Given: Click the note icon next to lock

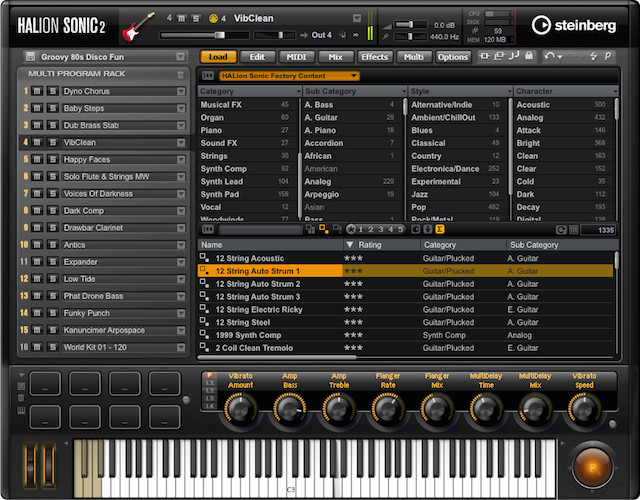Looking at the screenshot, I should (514, 56).
